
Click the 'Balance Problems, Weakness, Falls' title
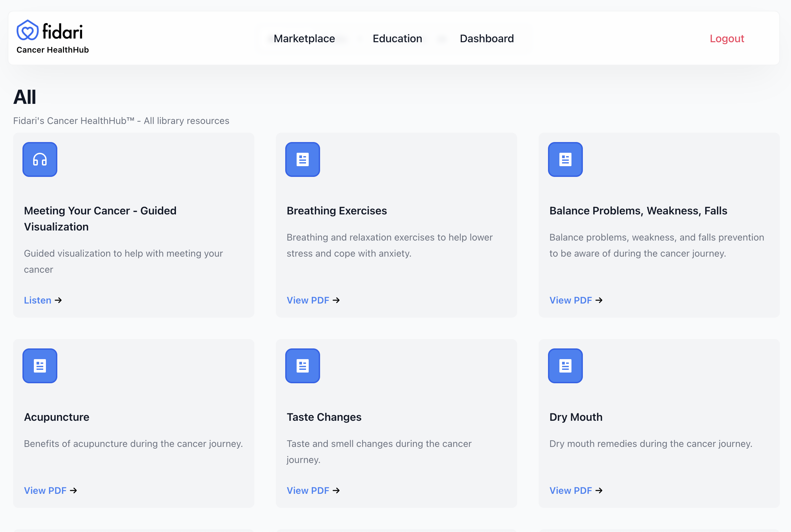point(638,211)
